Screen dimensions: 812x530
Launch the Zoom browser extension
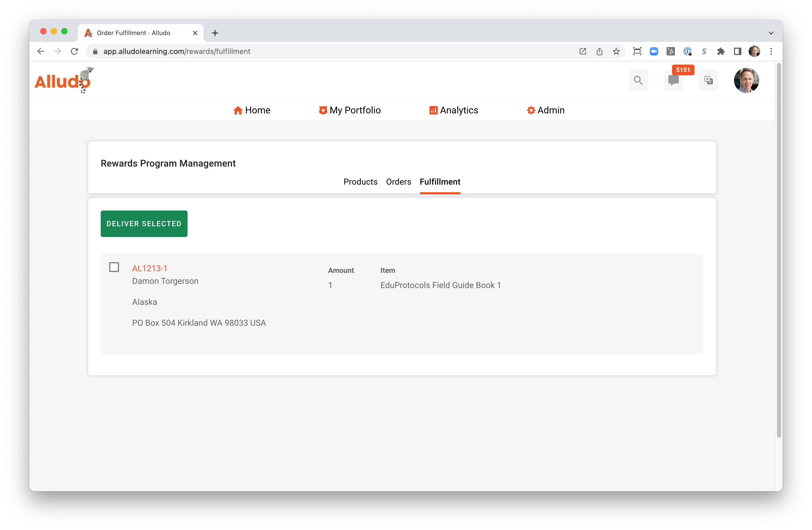[x=654, y=51]
